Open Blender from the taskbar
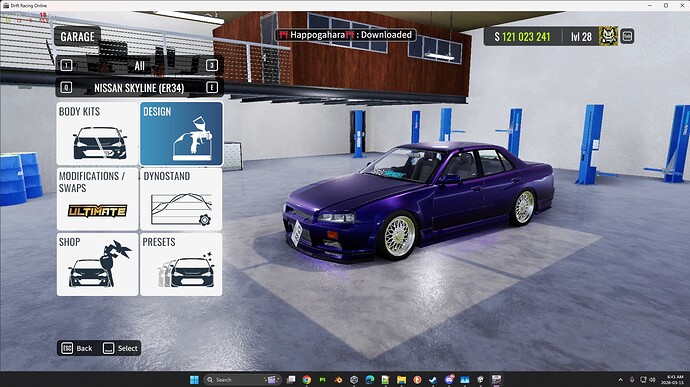 click(x=338, y=380)
